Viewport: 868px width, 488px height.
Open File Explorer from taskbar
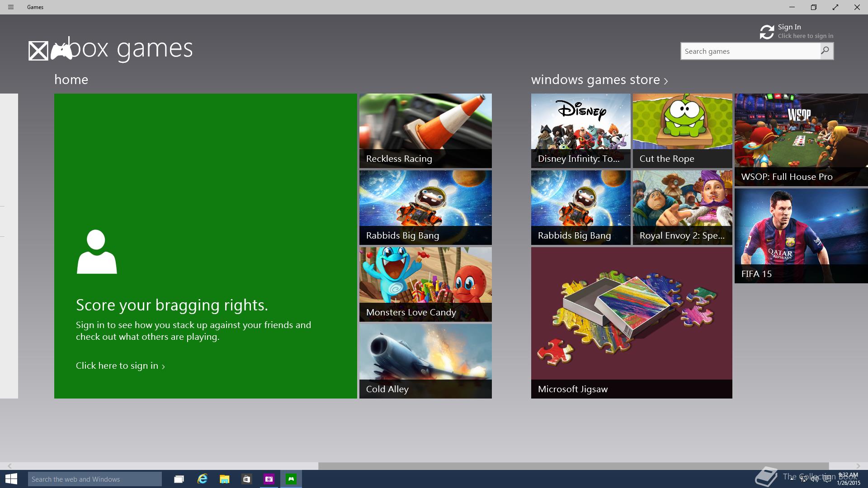pos(224,479)
